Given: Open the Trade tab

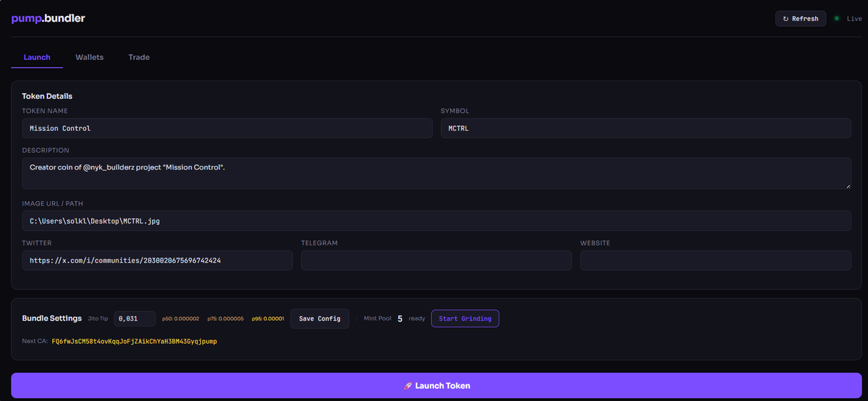Looking at the screenshot, I should point(139,57).
